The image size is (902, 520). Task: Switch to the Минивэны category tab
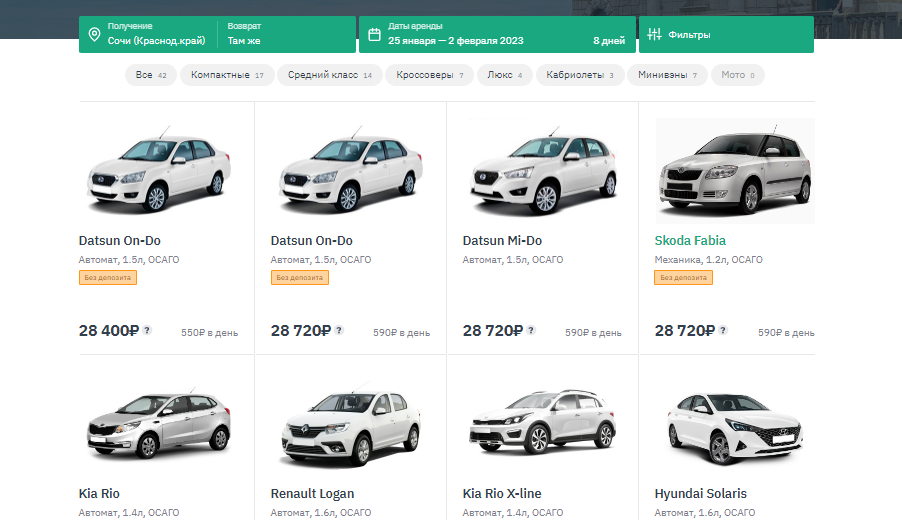667,75
